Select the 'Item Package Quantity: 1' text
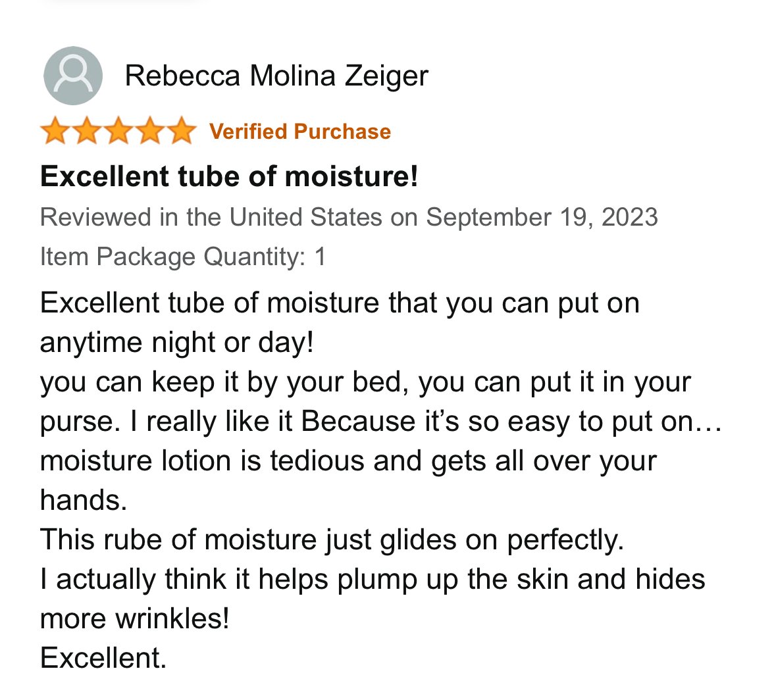This screenshot has height=700, width=776. pyautogui.click(x=182, y=257)
